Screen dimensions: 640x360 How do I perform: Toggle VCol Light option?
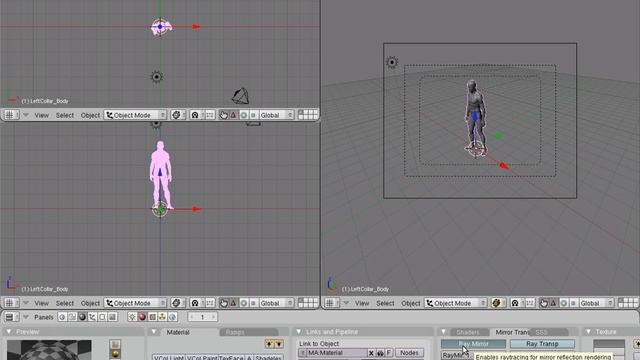pyautogui.click(x=169, y=358)
